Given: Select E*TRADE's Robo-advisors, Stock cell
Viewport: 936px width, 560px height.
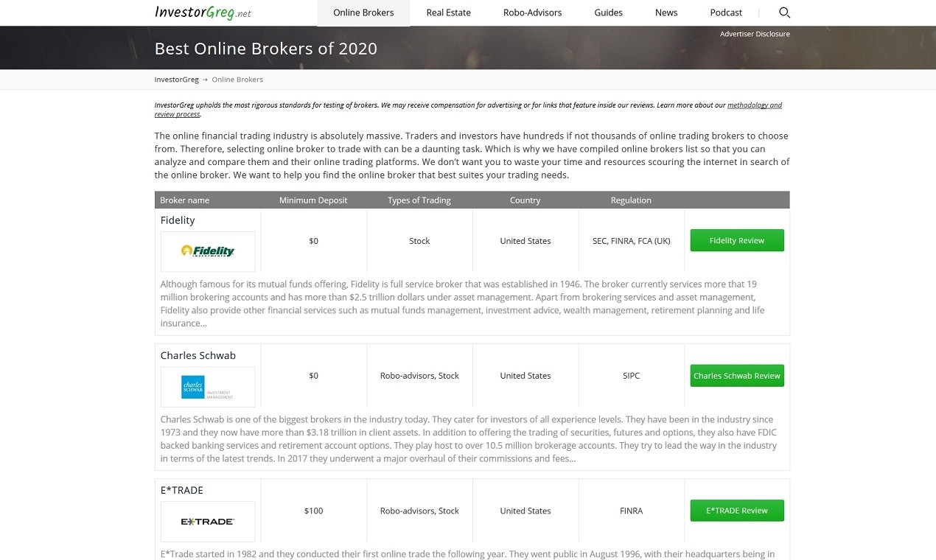Looking at the screenshot, I should click(x=419, y=511).
